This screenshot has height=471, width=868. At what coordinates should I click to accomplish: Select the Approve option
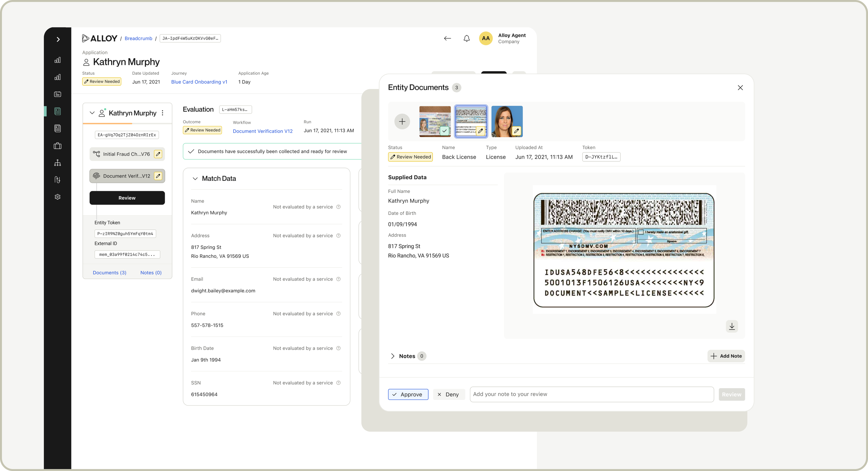click(408, 394)
